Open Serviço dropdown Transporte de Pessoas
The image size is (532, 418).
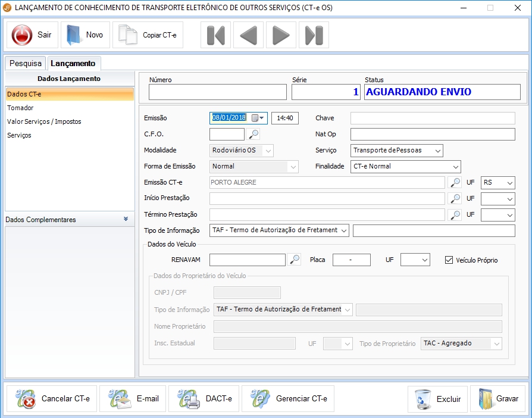coord(397,151)
